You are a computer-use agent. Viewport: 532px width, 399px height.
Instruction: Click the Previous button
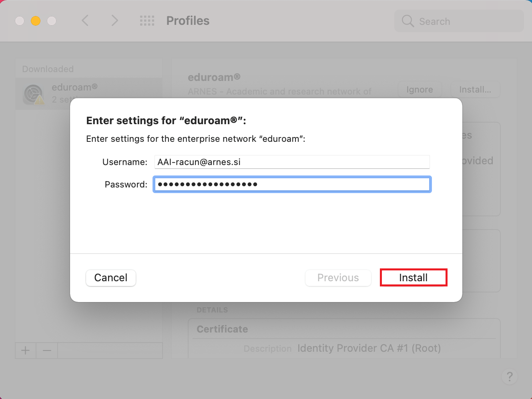coord(338,278)
